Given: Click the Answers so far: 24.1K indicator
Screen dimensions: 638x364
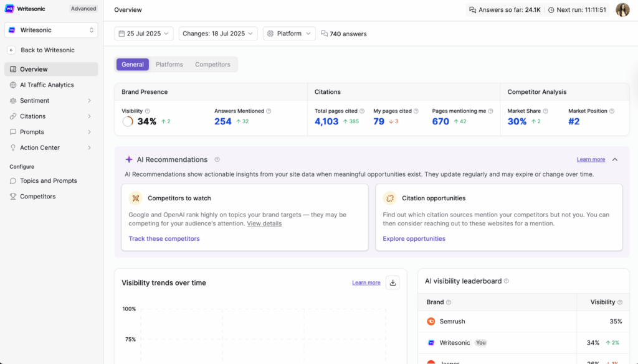Looking at the screenshot, I should click(x=505, y=10).
